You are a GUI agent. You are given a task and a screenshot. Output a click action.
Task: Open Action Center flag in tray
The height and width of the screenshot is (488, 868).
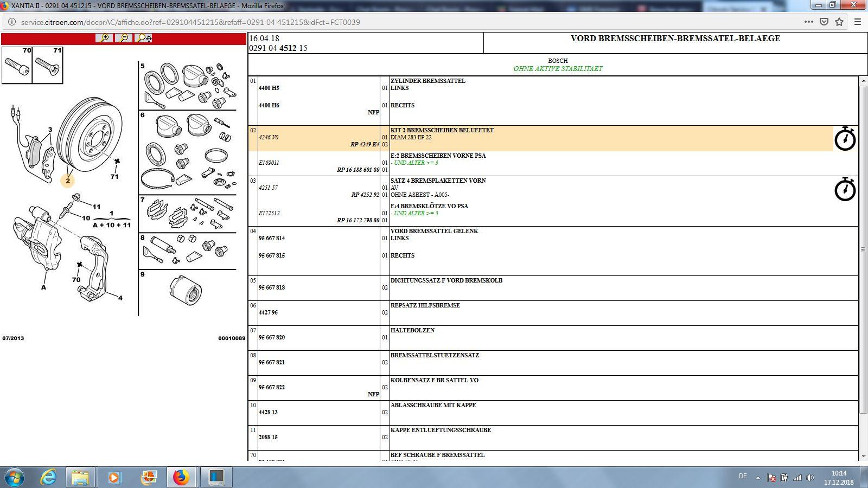771,478
